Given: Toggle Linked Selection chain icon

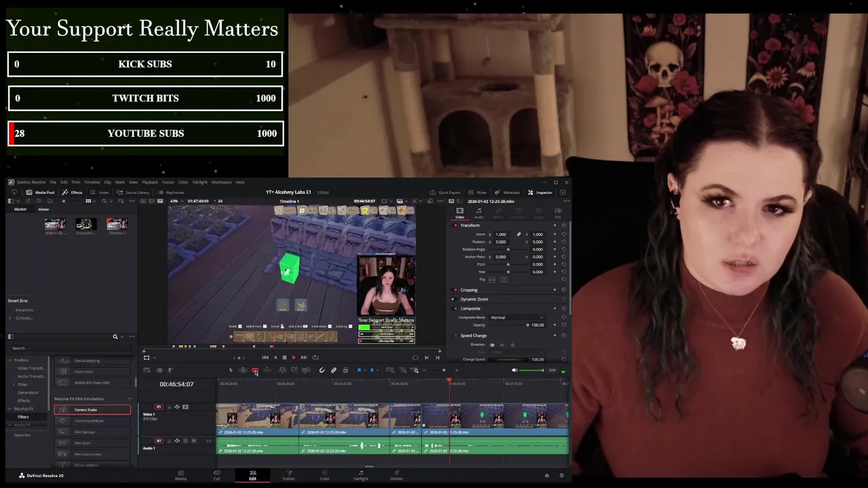Looking at the screenshot, I should pyautogui.click(x=334, y=370).
